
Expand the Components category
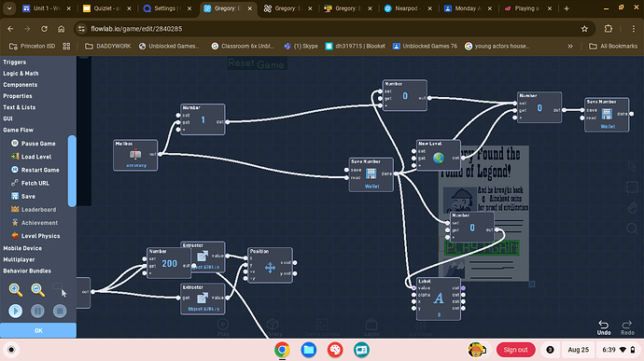point(21,85)
